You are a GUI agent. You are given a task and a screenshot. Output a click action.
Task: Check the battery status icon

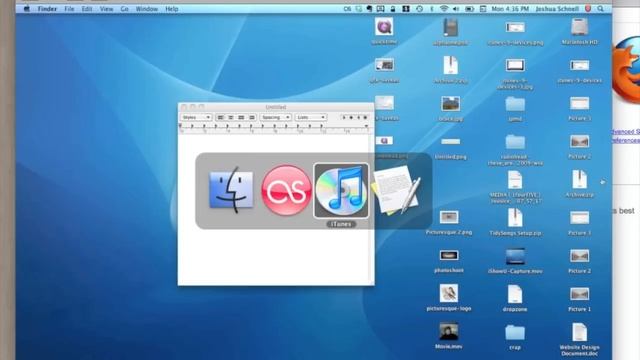click(x=469, y=9)
